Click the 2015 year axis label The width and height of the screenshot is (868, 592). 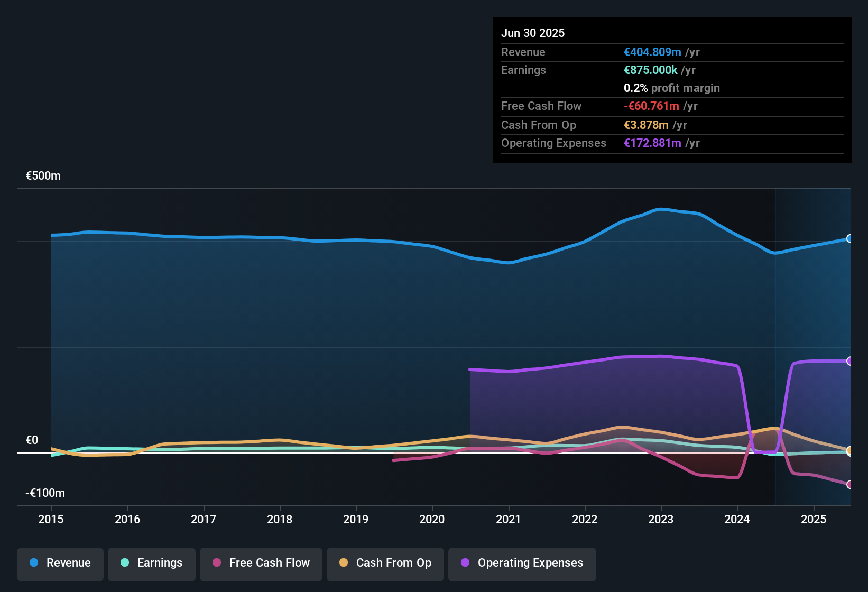point(51,520)
